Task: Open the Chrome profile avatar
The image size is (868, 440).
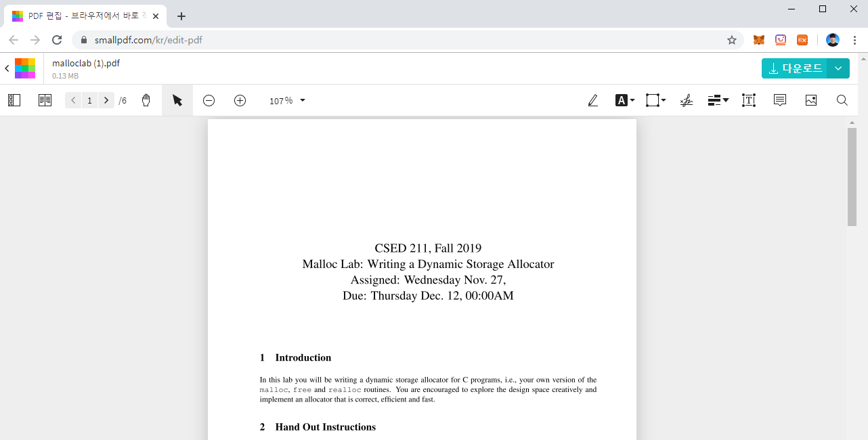Action: 833,40
